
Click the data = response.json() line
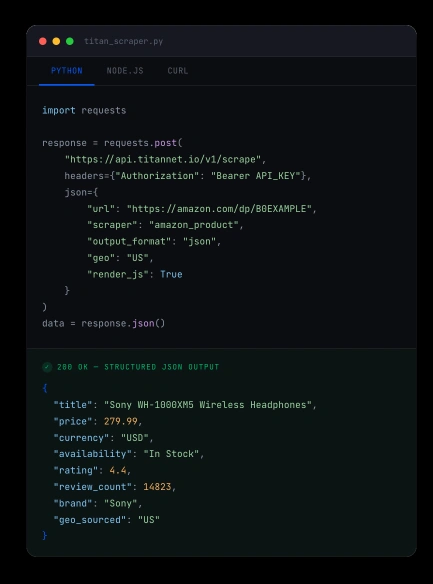[x=104, y=323]
